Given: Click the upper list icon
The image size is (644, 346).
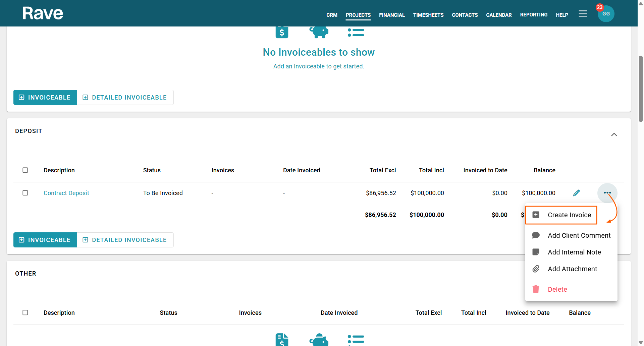Looking at the screenshot, I should point(356,32).
